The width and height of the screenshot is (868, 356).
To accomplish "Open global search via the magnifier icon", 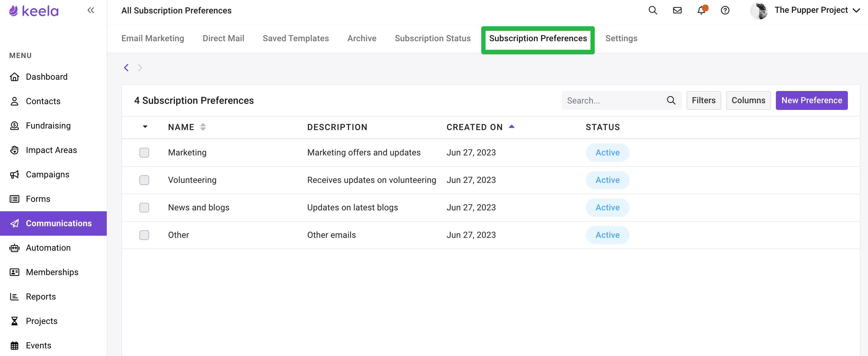I will point(653,10).
